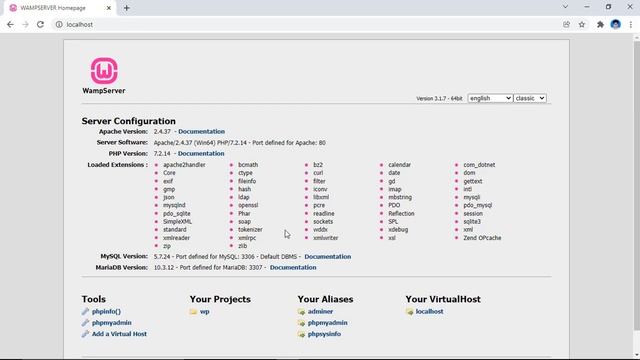The width and height of the screenshot is (640, 360).
Task: Click the browser forward arrow
Action: click(25, 24)
